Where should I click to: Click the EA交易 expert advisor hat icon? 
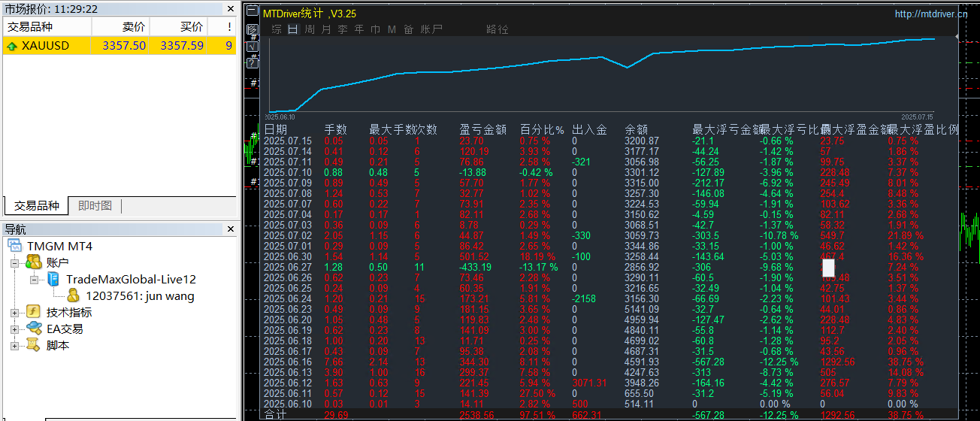pyautogui.click(x=34, y=329)
